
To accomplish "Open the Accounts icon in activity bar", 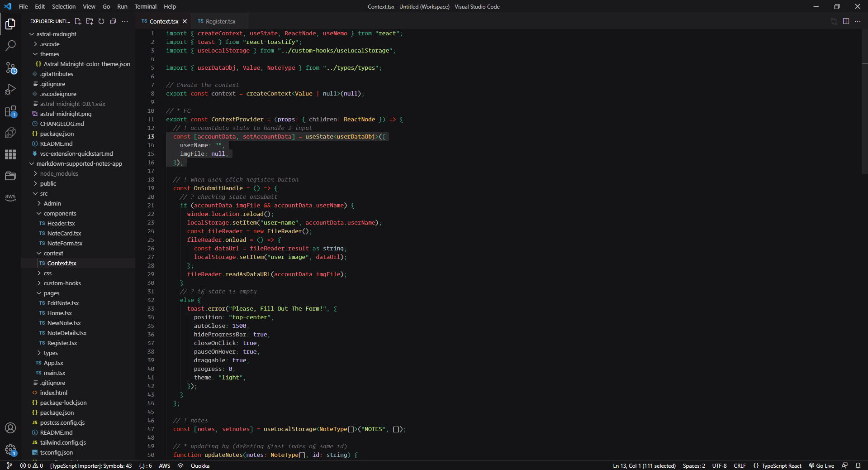I will click(x=10, y=428).
